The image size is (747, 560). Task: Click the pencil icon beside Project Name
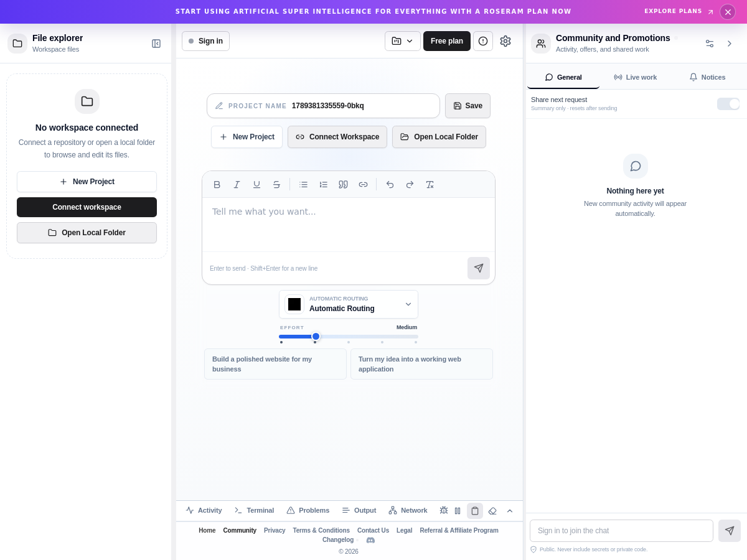(219, 106)
